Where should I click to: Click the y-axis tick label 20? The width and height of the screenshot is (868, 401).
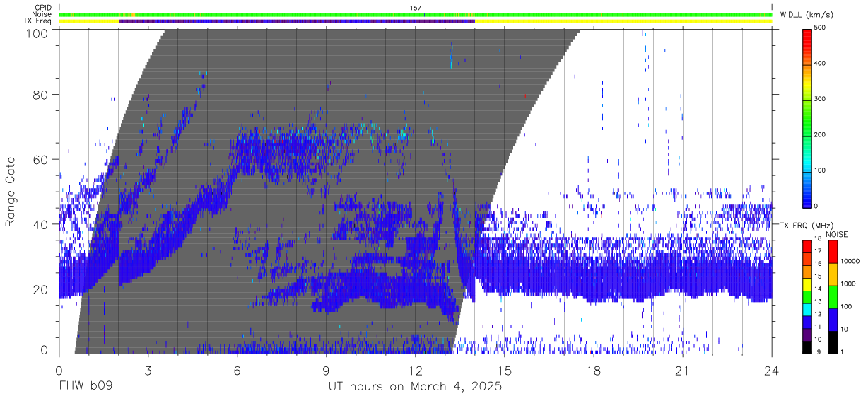(41, 289)
